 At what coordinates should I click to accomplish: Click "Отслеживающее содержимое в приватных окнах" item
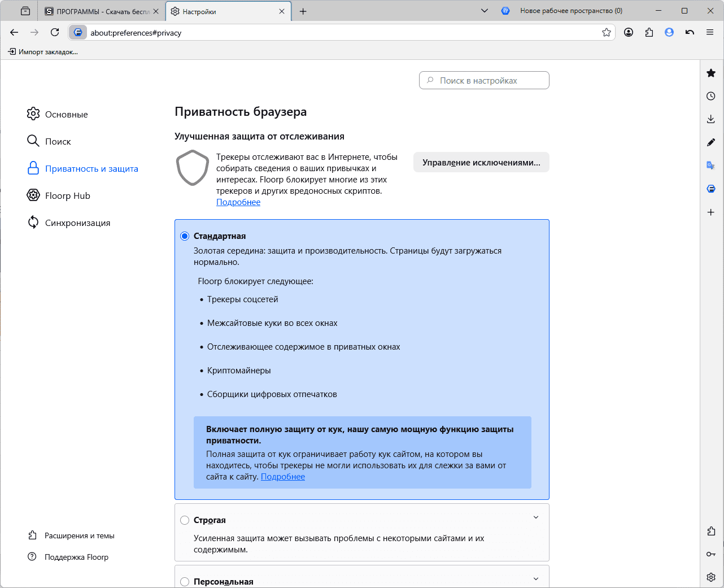(304, 347)
